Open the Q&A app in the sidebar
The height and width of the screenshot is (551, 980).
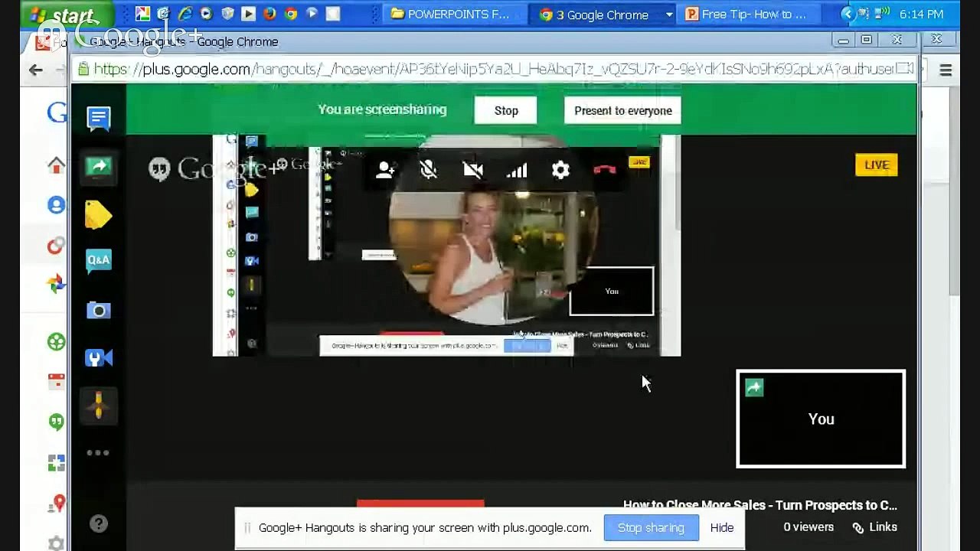coord(99,261)
